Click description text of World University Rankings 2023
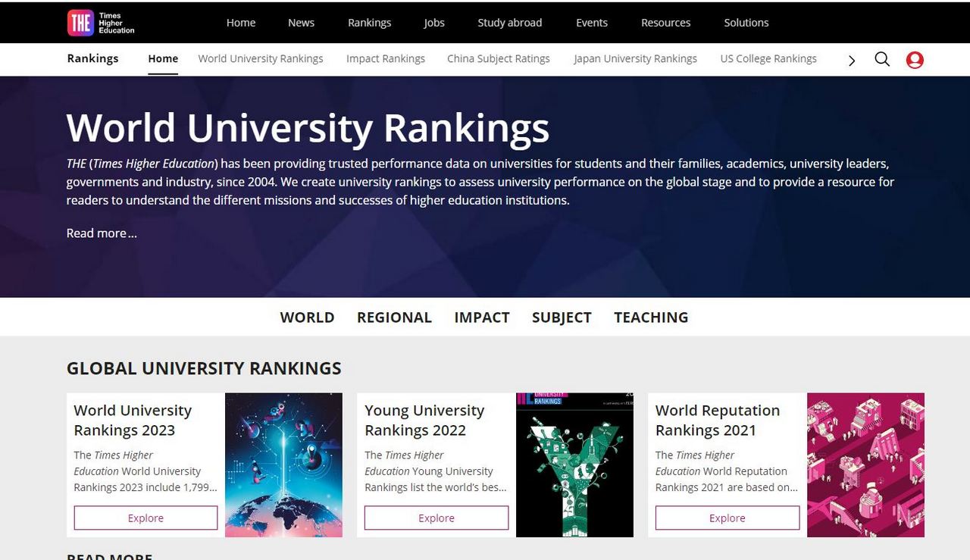 tap(145, 471)
